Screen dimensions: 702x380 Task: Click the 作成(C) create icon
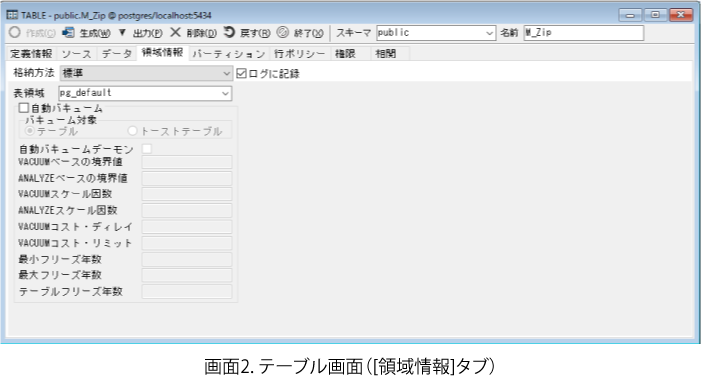click(15, 33)
